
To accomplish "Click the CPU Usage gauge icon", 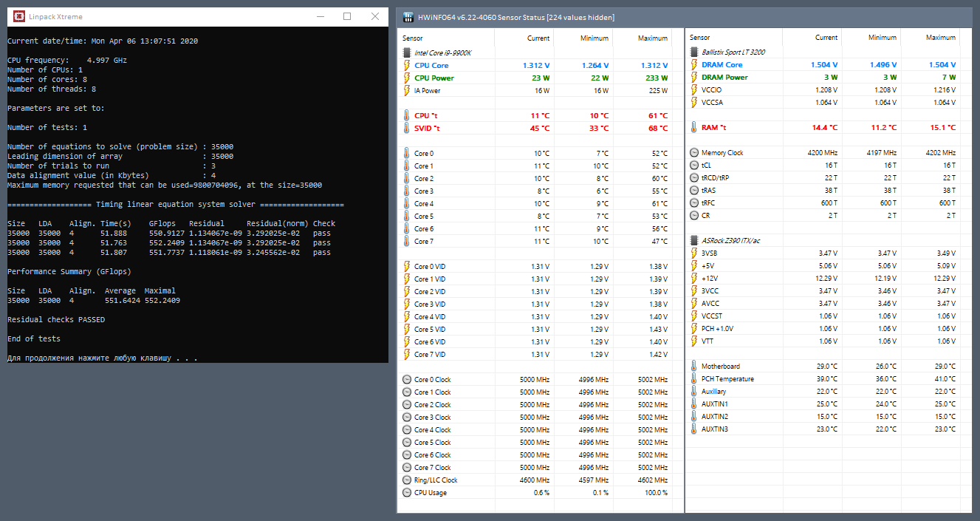I will (x=407, y=492).
